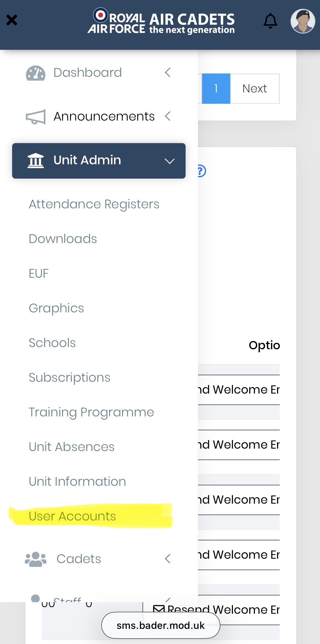Expand the Cadets submenu chevron
Image resolution: width=320 pixels, height=644 pixels.
(167, 559)
